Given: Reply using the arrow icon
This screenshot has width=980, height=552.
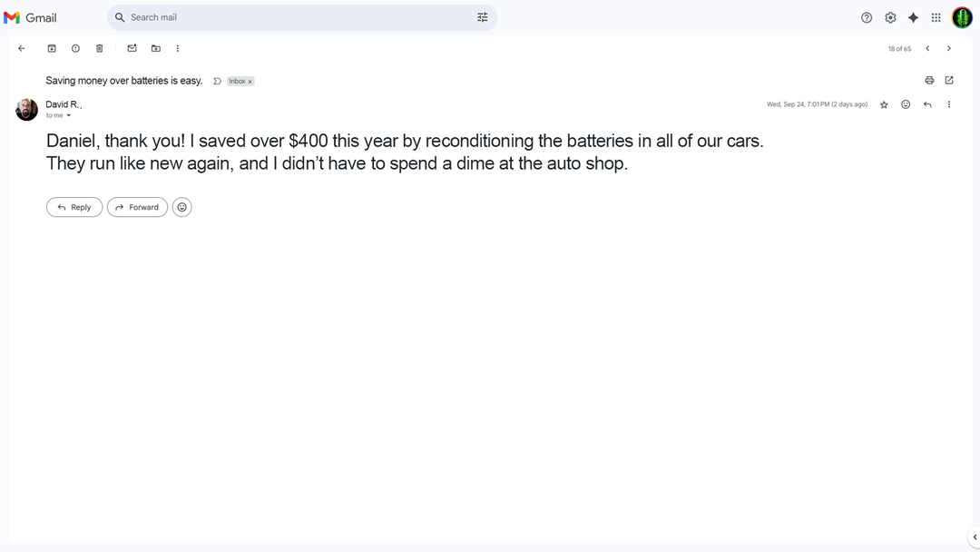Looking at the screenshot, I should [927, 104].
